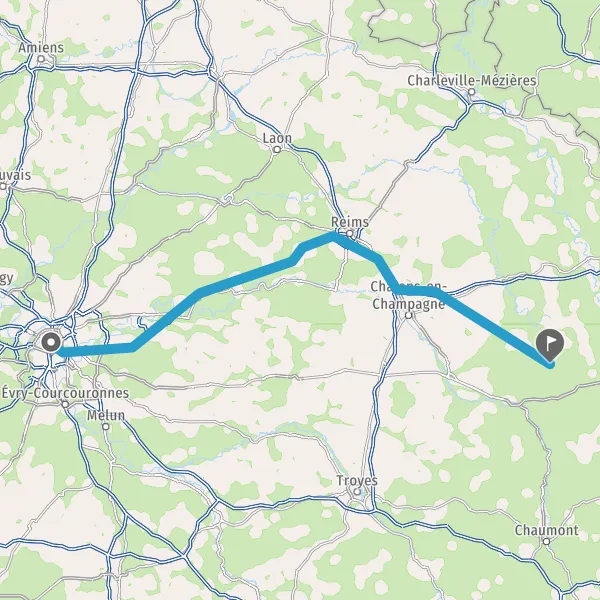Screen dimensions: 600x600
Task: Click the Troyes city dot
Action: (357, 492)
